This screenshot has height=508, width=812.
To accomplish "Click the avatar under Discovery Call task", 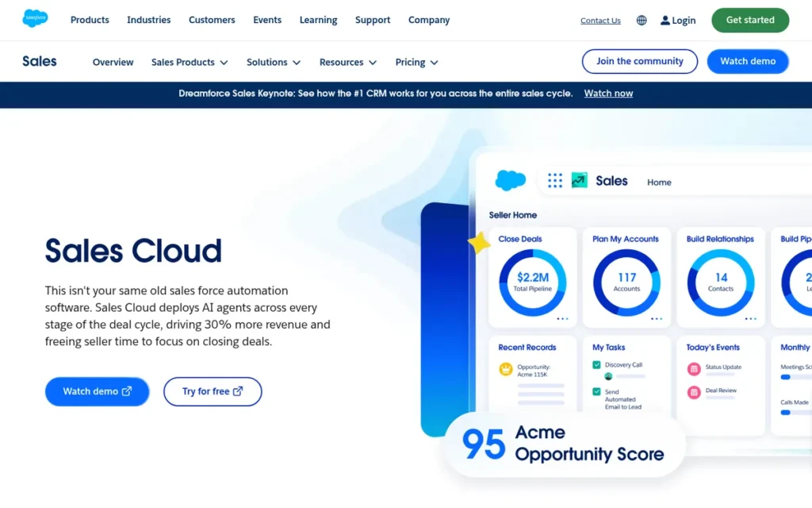I will (x=608, y=376).
